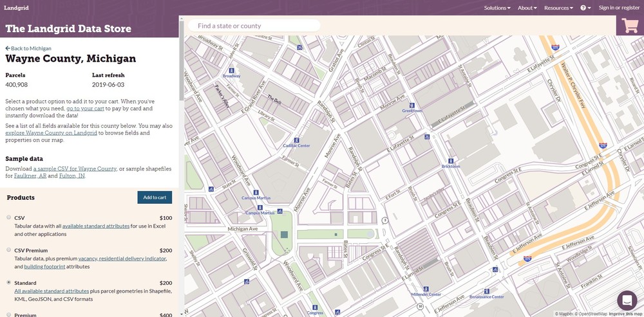Open the Fulton, IN sample shapefile link

(x=72, y=176)
